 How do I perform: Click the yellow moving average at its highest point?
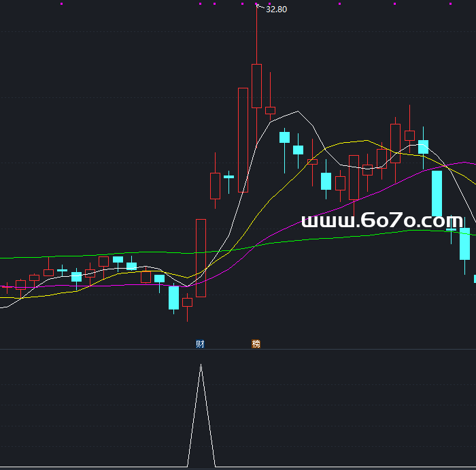click(x=366, y=141)
